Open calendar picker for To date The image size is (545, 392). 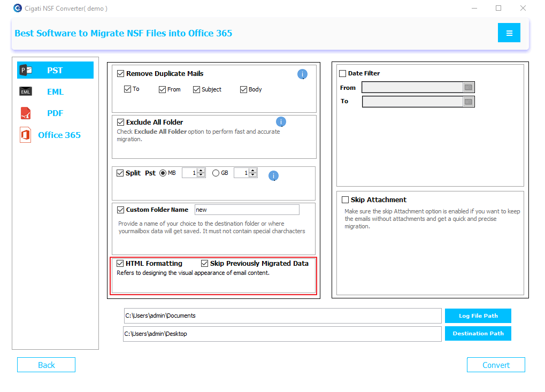click(469, 102)
